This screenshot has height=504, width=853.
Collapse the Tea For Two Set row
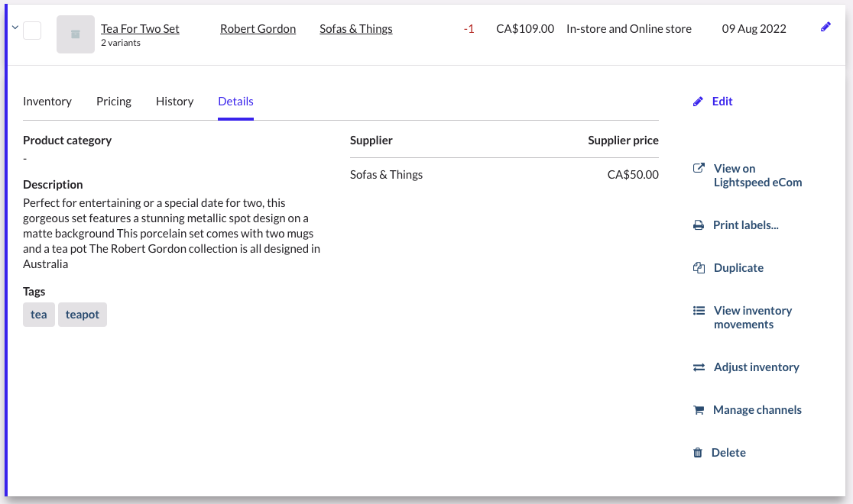pos(15,27)
